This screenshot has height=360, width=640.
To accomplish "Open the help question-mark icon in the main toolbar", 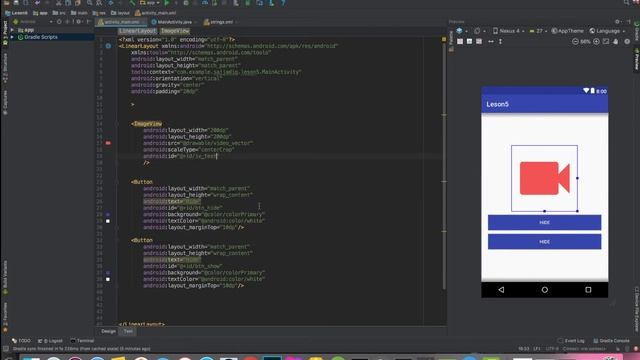I will [x=283, y=3].
